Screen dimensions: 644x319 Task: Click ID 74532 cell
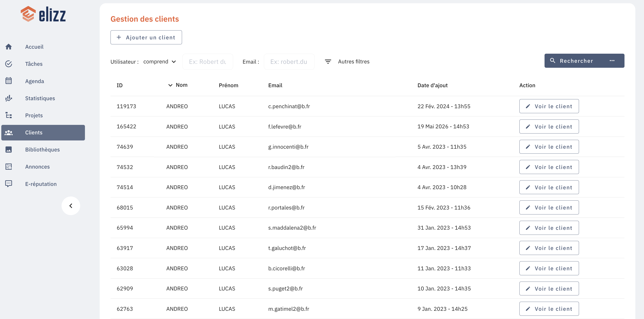click(125, 167)
